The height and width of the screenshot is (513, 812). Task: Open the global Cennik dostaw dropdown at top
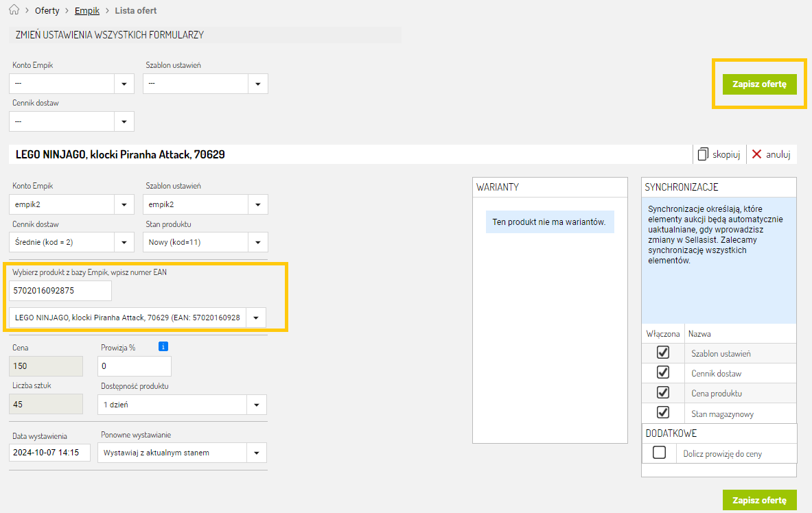(x=124, y=121)
